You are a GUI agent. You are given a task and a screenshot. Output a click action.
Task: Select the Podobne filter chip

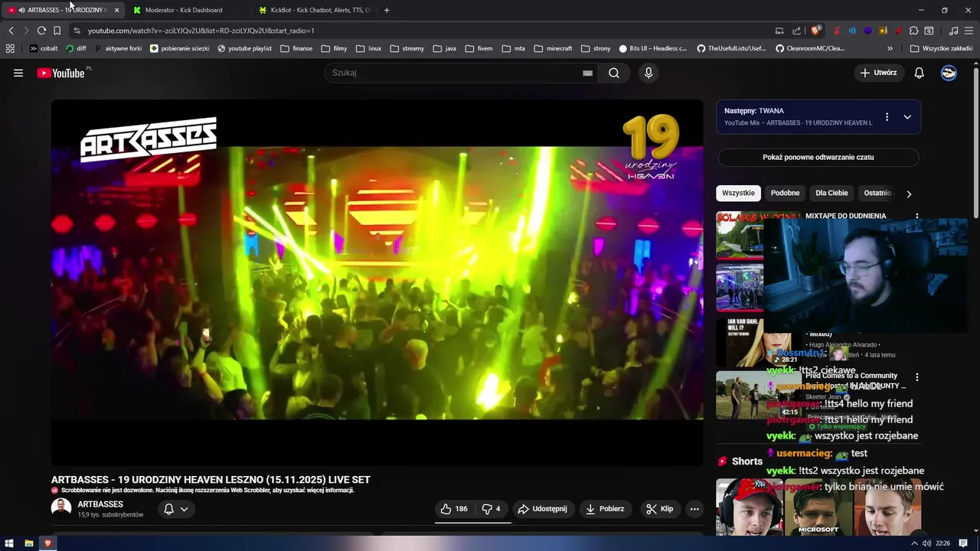tap(785, 193)
